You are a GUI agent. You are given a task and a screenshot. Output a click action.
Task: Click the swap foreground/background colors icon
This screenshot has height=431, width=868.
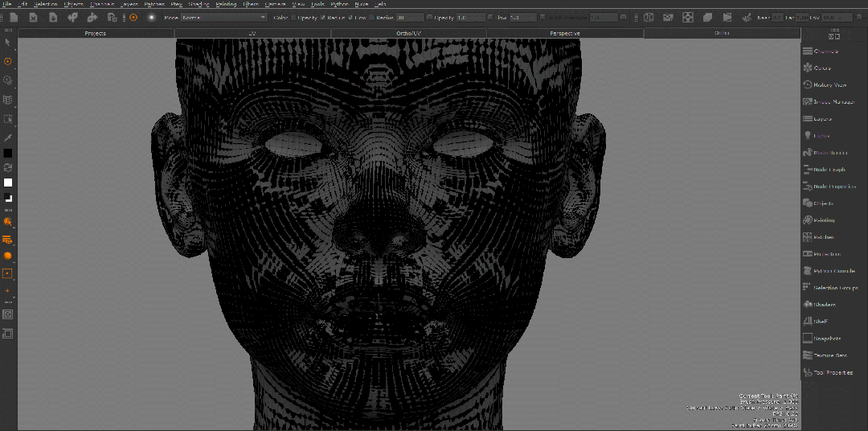(8, 168)
